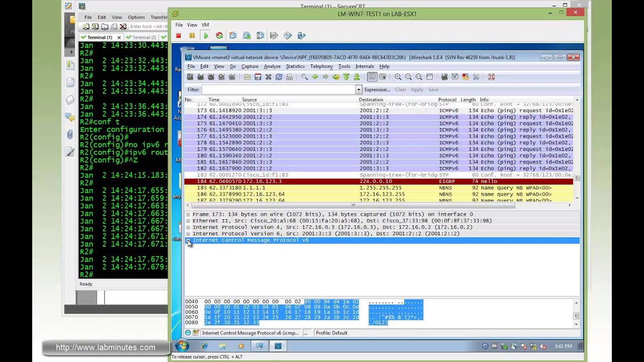Pause the virtual machine with the suspend icon
Screen dimensions: 644x362
click(x=192, y=36)
